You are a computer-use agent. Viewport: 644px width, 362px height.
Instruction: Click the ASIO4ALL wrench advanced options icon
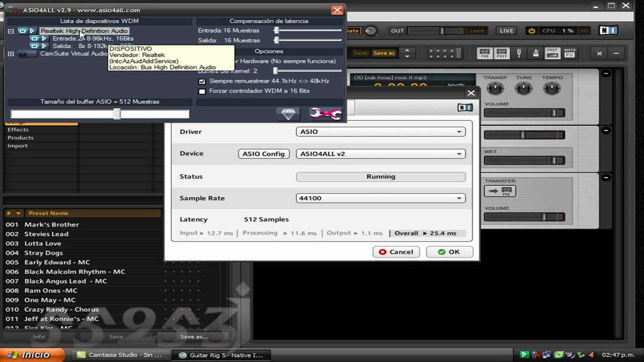click(x=325, y=114)
